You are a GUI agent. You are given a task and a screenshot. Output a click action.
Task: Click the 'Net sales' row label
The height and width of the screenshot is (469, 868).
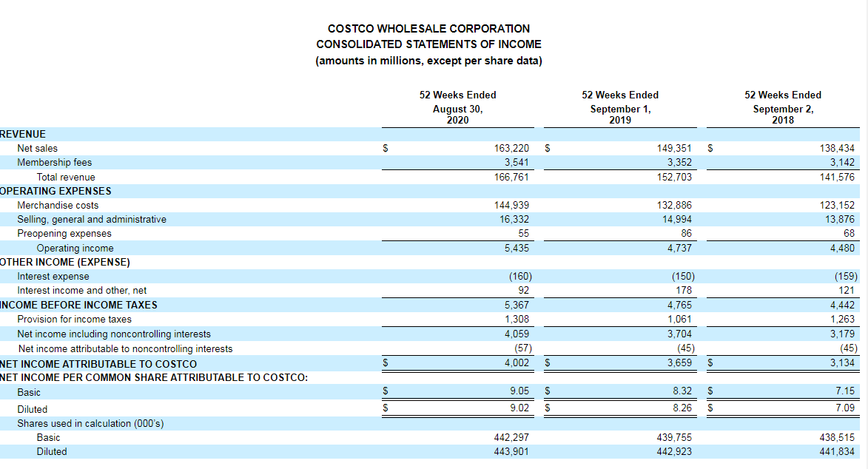(x=37, y=149)
